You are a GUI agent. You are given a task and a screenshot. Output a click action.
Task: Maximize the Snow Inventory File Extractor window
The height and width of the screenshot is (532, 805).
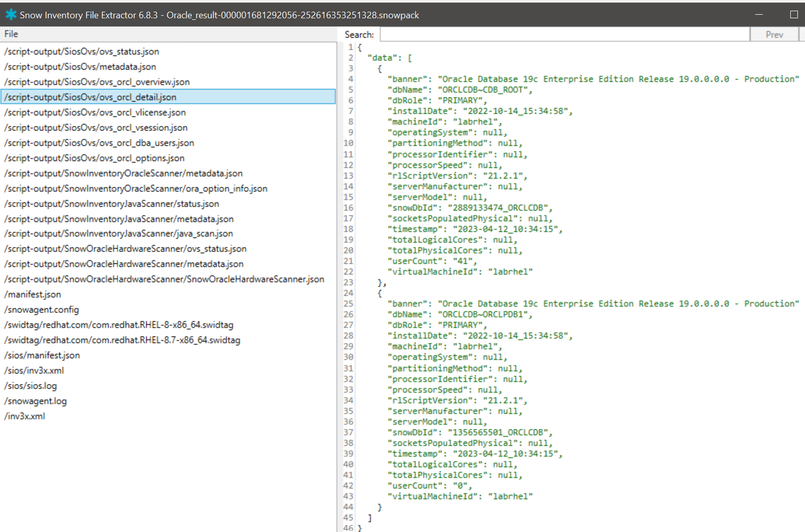(794, 15)
